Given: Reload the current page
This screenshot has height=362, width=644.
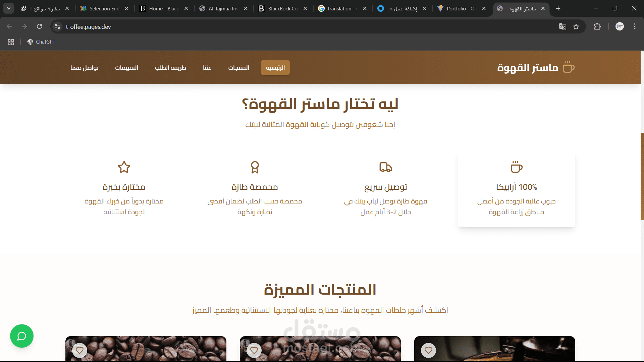Looking at the screenshot, I should click(39, 26).
